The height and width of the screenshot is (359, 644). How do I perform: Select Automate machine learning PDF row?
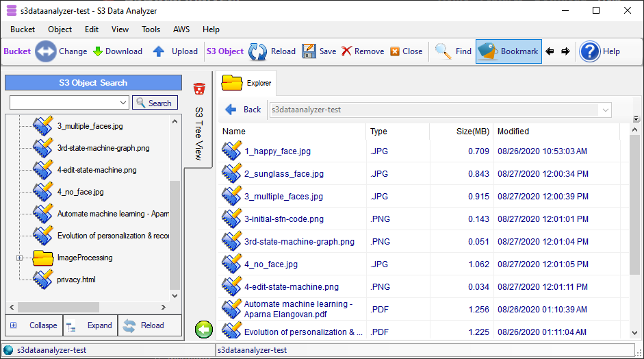[x=424, y=309]
